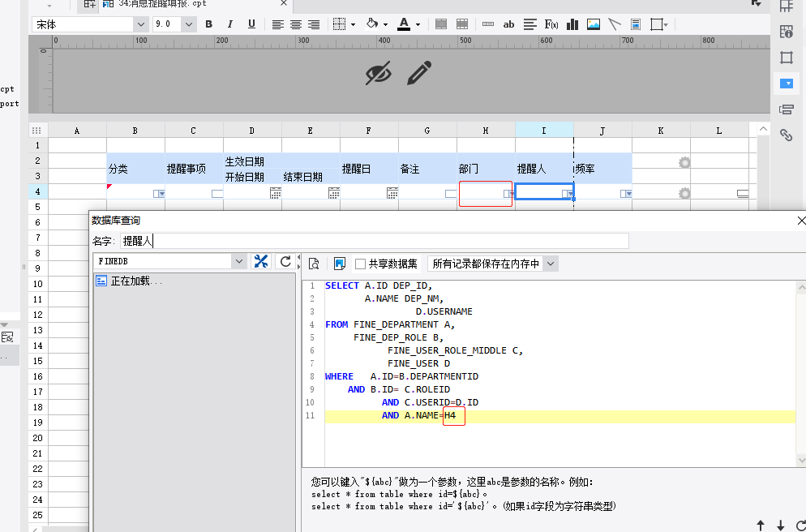
Task: Click the 正在加载... tree item
Action: coord(137,281)
